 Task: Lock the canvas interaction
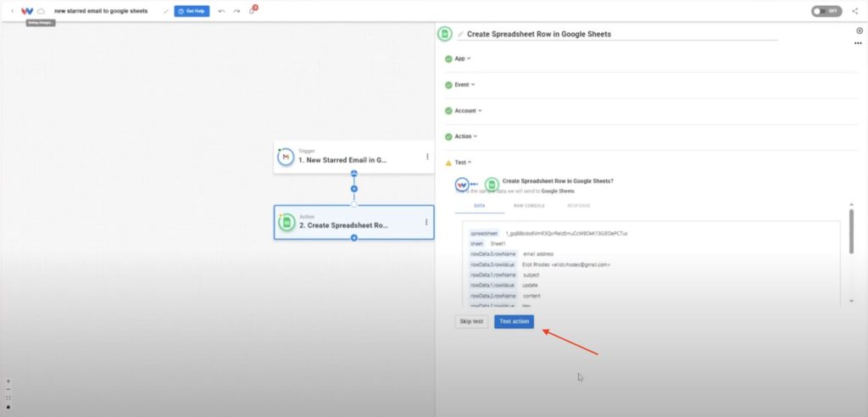[x=8, y=407]
